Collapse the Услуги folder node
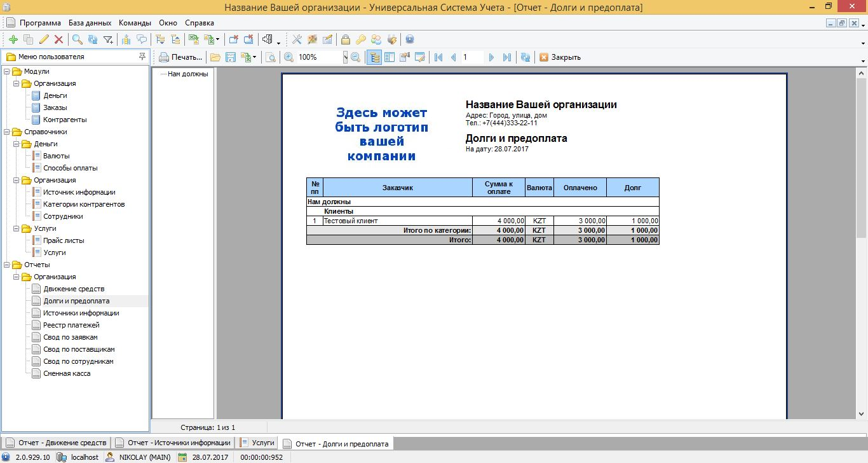This screenshot has height=463, width=868. point(17,228)
